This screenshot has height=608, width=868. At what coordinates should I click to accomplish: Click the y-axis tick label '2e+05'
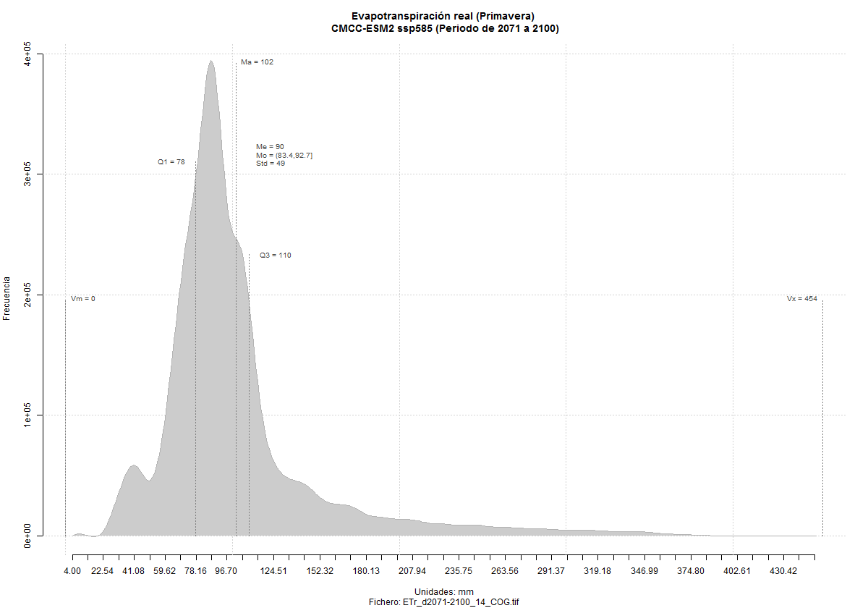tap(29, 295)
